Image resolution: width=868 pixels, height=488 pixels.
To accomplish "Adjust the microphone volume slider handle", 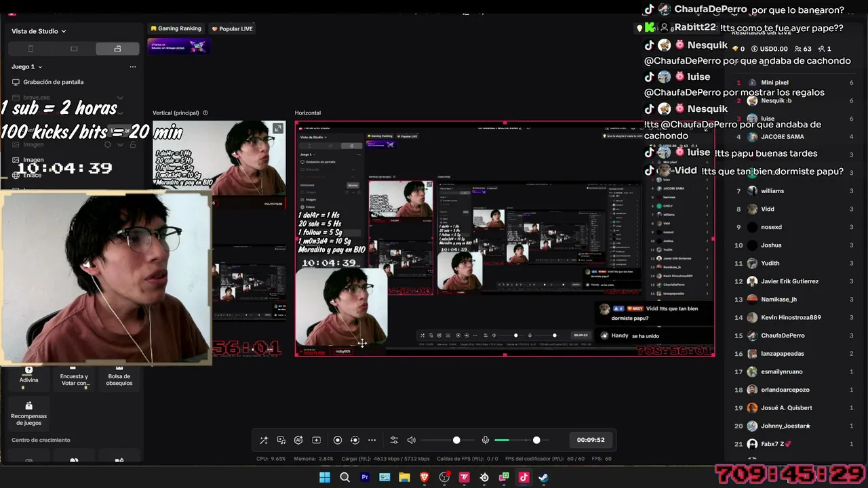I will tap(536, 440).
